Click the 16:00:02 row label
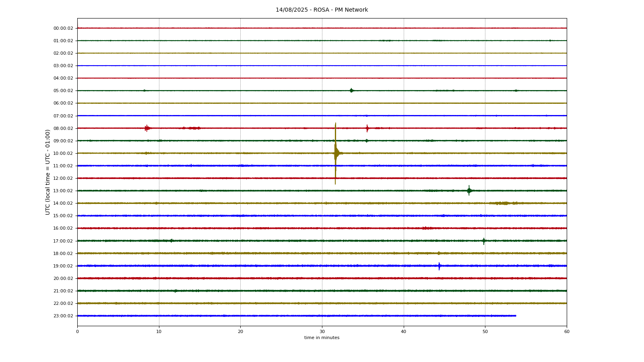This screenshot has height=362, width=644. (x=63, y=228)
